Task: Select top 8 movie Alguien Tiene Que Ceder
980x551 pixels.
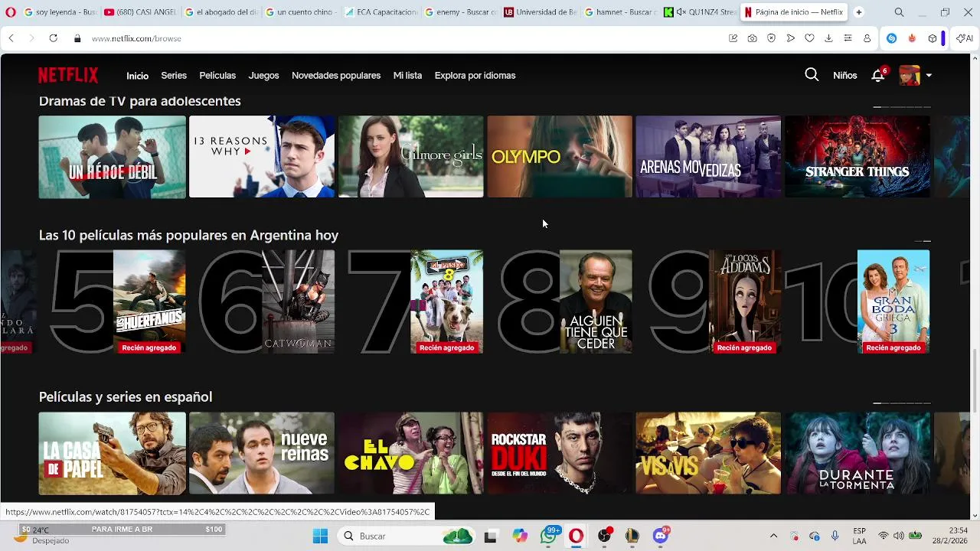Action: click(596, 302)
